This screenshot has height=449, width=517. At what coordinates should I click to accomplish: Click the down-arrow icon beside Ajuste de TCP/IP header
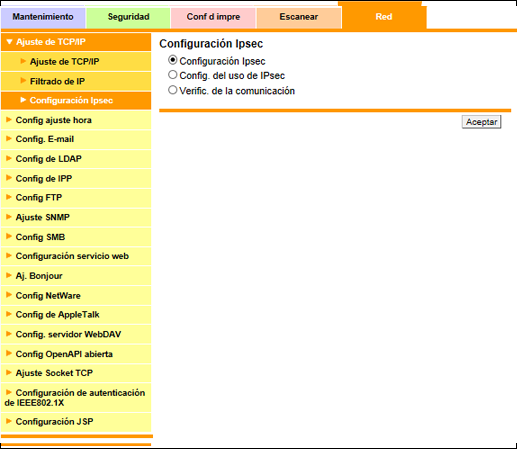pyautogui.click(x=9, y=42)
